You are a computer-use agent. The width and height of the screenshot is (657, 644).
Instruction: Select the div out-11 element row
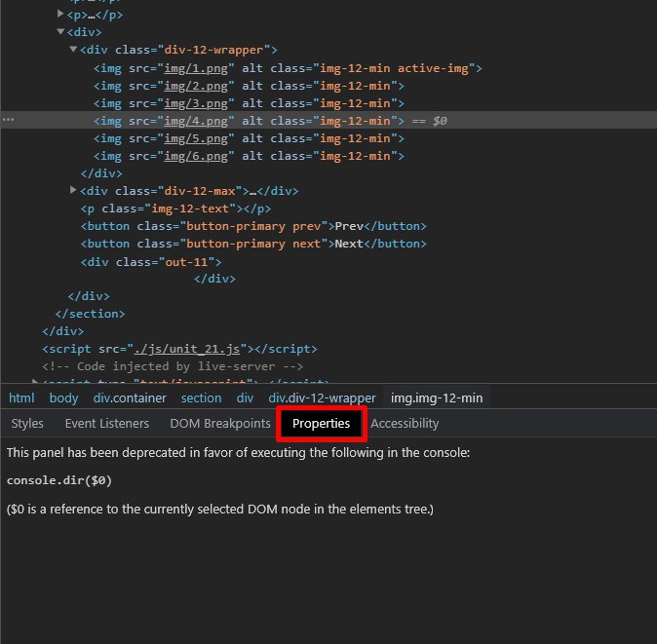point(151,262)
